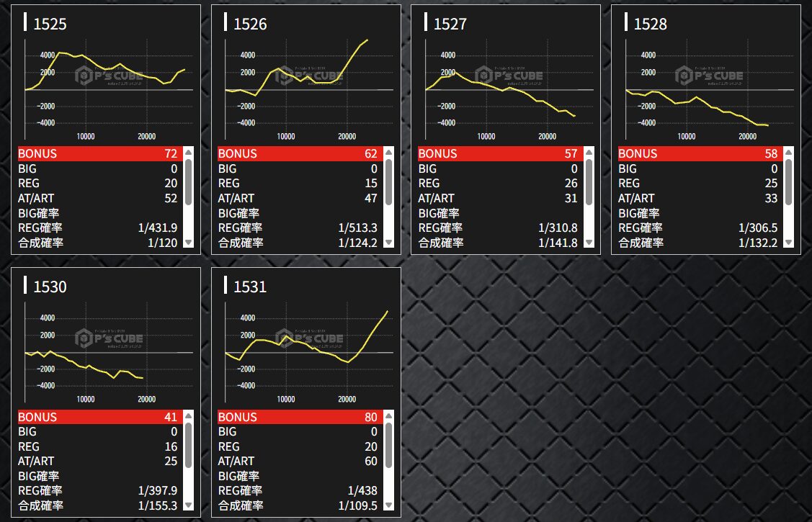
Task: Select the AT/ART row in machine 1525
Action: [98, 198]
